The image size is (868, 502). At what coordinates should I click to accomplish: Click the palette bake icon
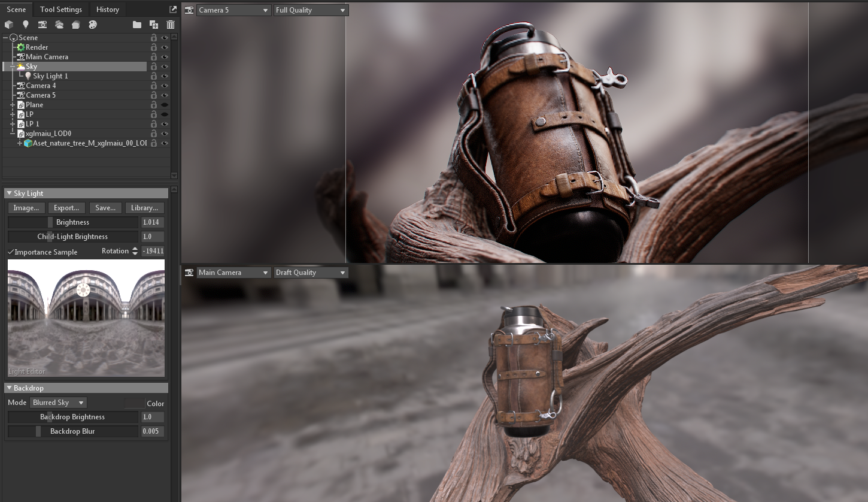pos(93,25)
